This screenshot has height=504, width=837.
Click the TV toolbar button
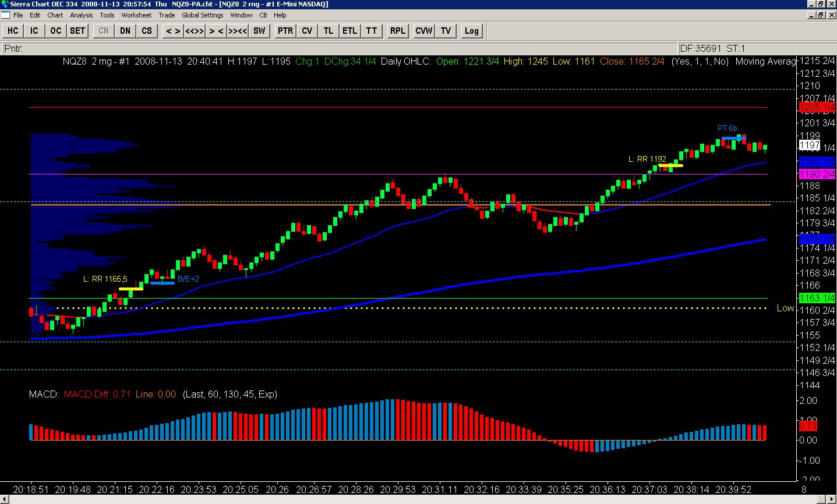coord(446,31)
